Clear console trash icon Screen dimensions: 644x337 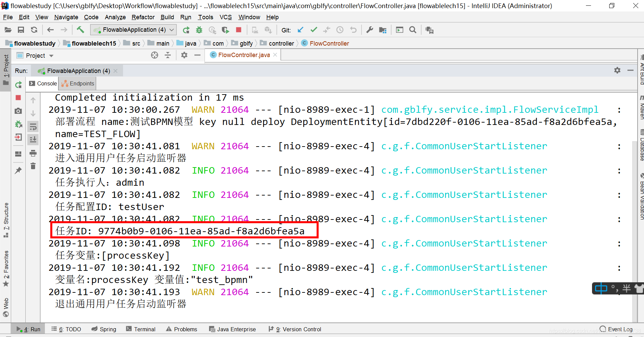[x=33, y=166]
